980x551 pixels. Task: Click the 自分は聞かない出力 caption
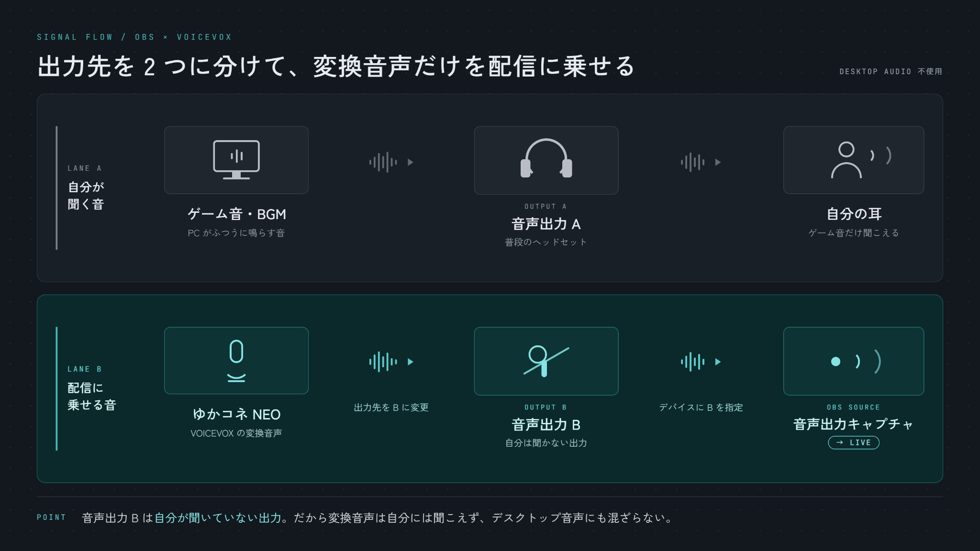click(x=546, y=443)
